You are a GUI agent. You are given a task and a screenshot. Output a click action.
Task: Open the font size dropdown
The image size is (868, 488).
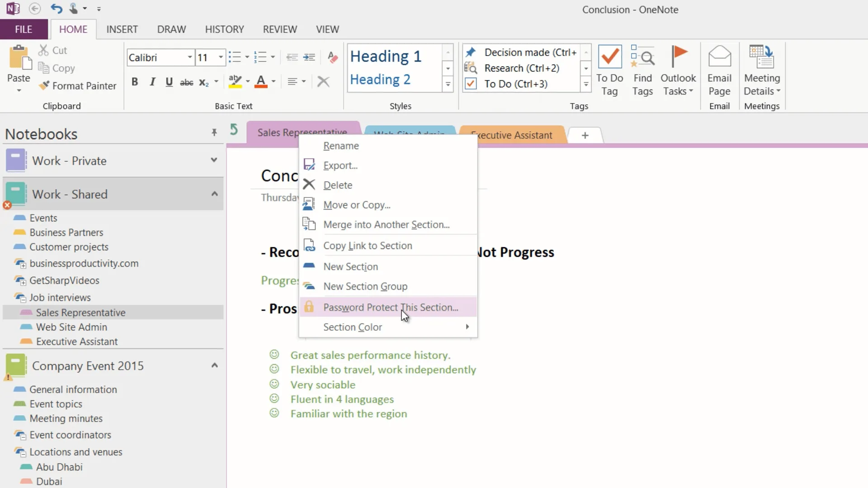tap(221, 57)
